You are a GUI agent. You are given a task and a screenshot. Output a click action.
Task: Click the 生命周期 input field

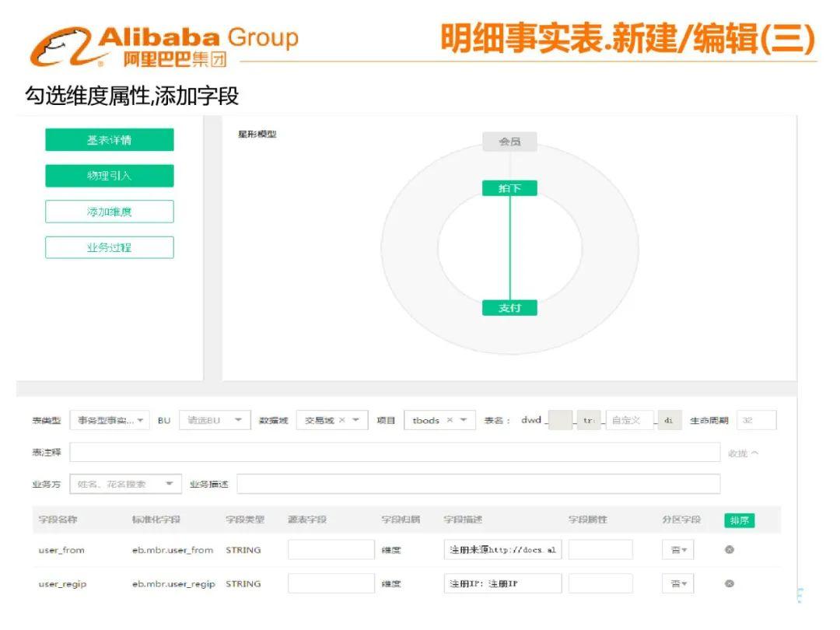pos(757,421)
